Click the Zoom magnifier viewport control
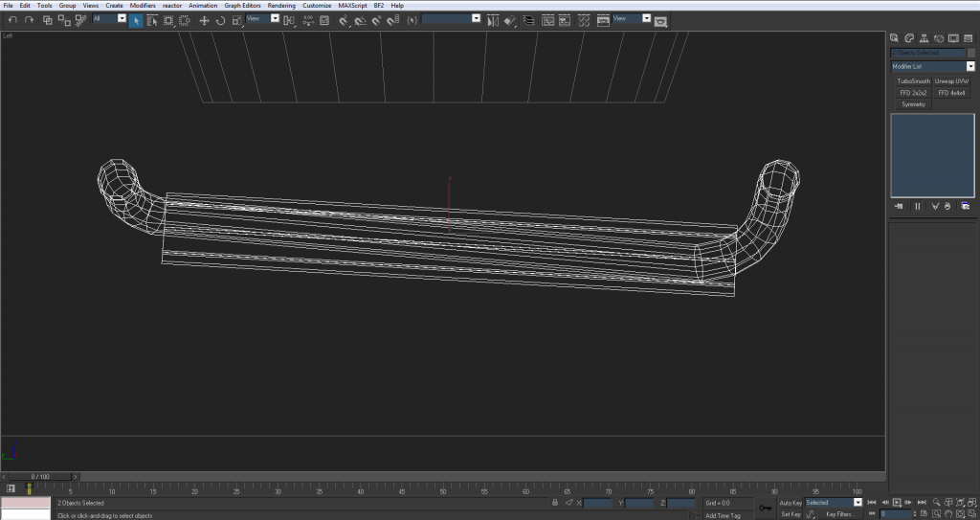 [936, 502]
